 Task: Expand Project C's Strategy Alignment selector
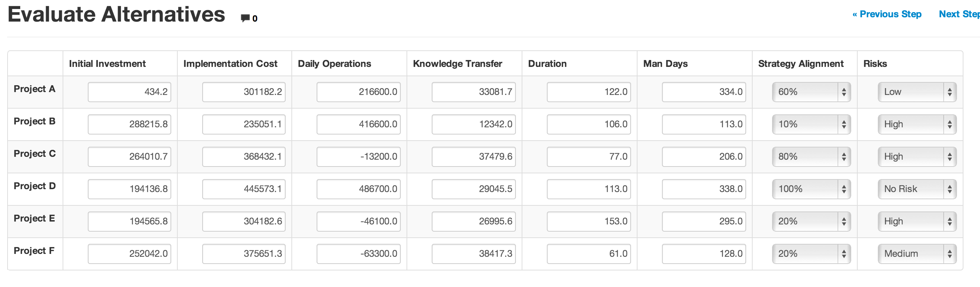pyautogui.click(x=812, y=156)
